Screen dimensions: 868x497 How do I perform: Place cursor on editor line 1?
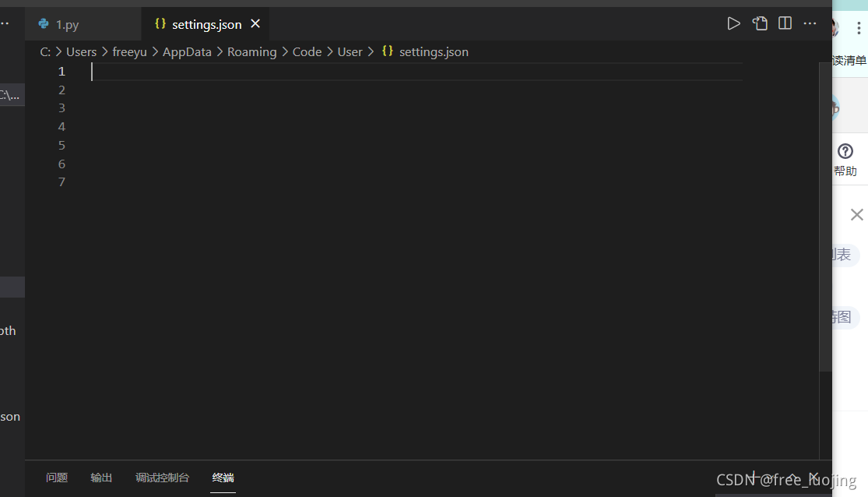point(416,72)
